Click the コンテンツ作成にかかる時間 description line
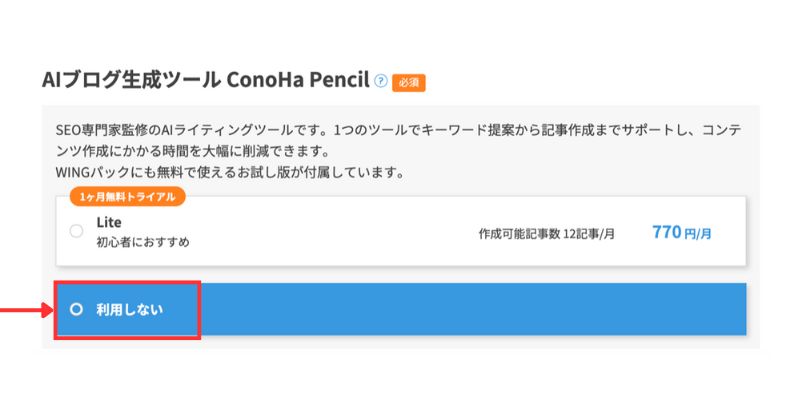The height and width of the screenshot is (420, 800). (200, 152)
